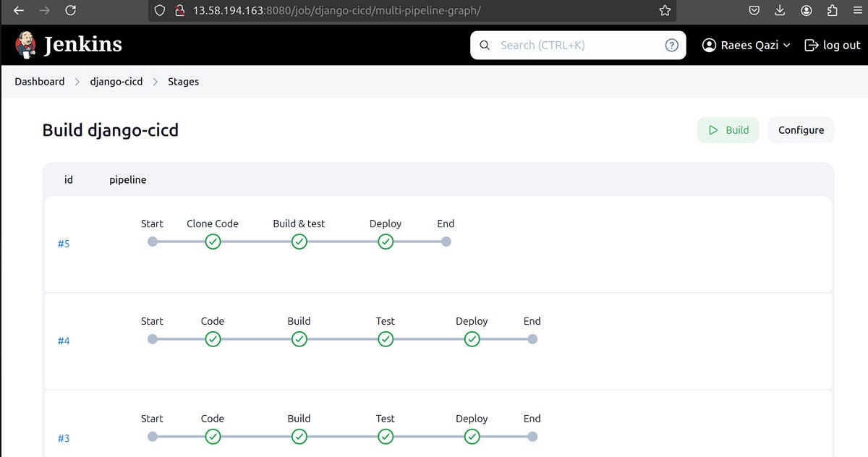
Task: Click the Clone Code success checkmark in build #5
Action: coord(213,242)
